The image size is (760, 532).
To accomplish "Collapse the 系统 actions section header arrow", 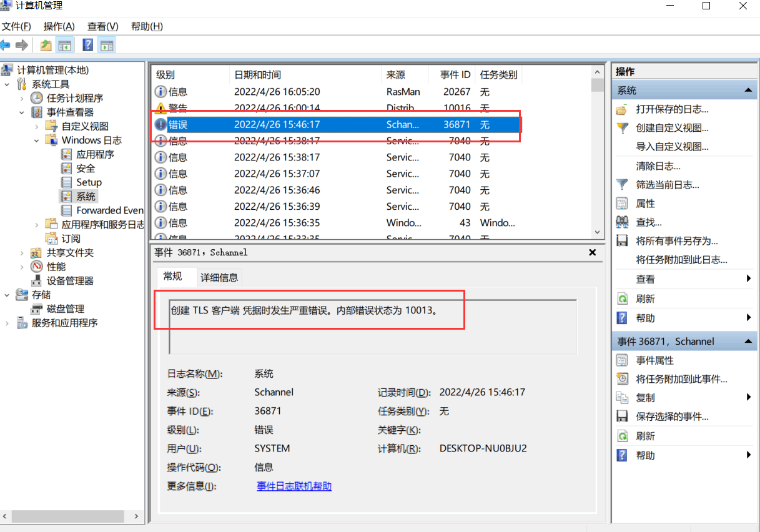I will click(748, 91).
